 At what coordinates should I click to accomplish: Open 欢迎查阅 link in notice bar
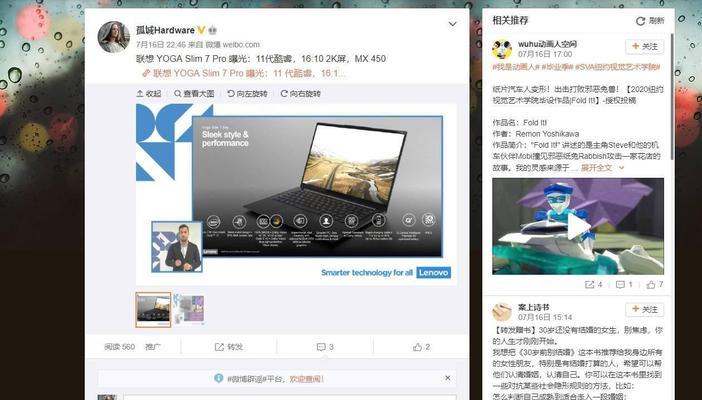pos(307,379)
